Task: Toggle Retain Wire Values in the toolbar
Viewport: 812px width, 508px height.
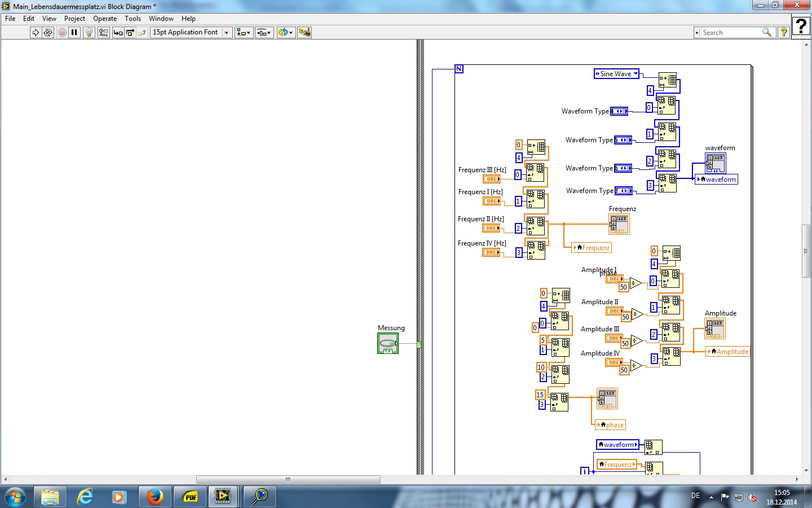Action: 103,33
